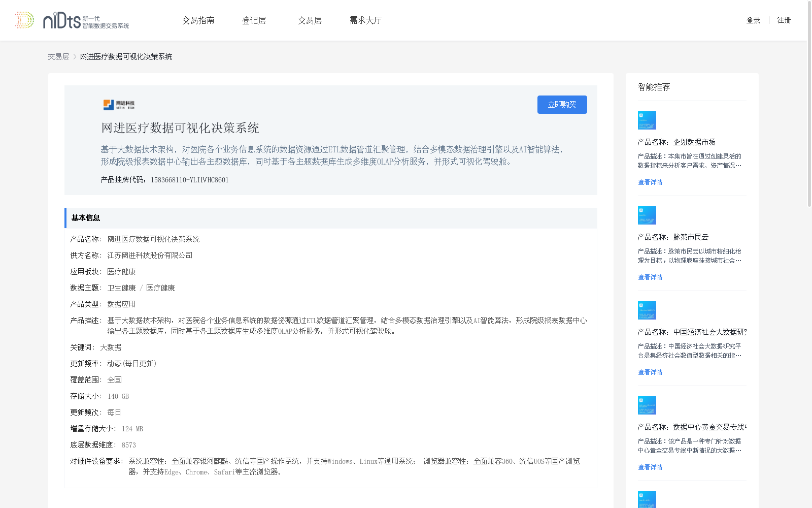Open 查看详情 for 数据中心黄金交易专线

(x=650, y=467)
